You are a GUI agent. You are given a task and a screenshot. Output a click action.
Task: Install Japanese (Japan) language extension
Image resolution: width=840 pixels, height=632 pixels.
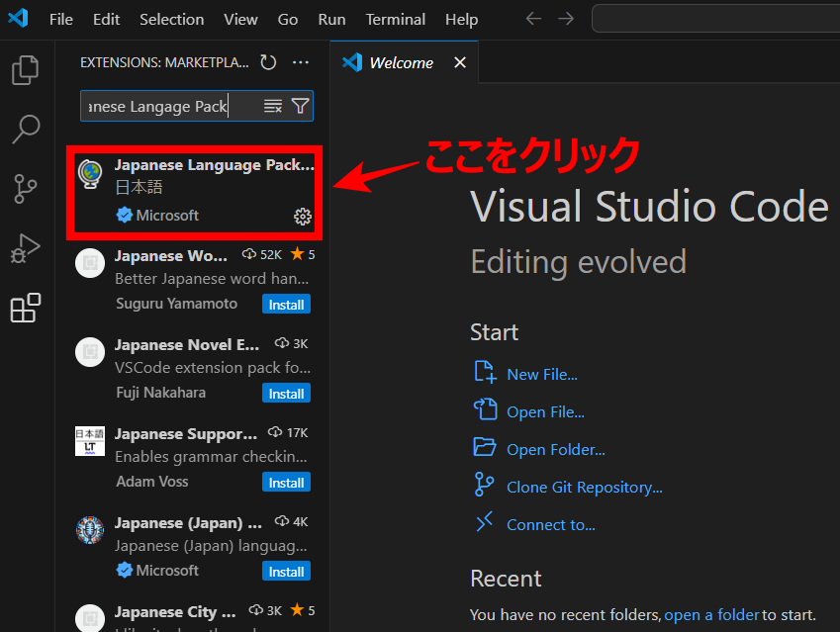click(x=286, y=571)
